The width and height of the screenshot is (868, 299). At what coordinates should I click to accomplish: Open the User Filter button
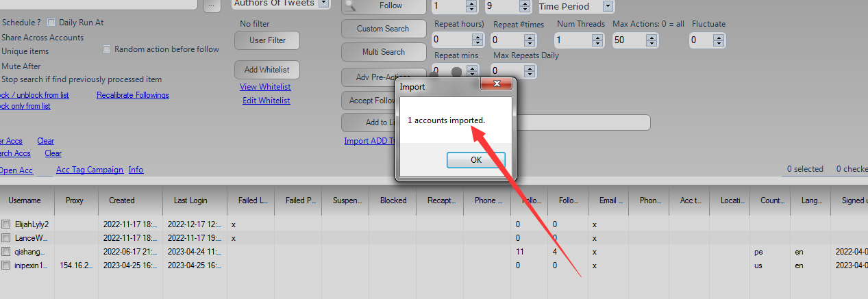[x=267, y=40]
